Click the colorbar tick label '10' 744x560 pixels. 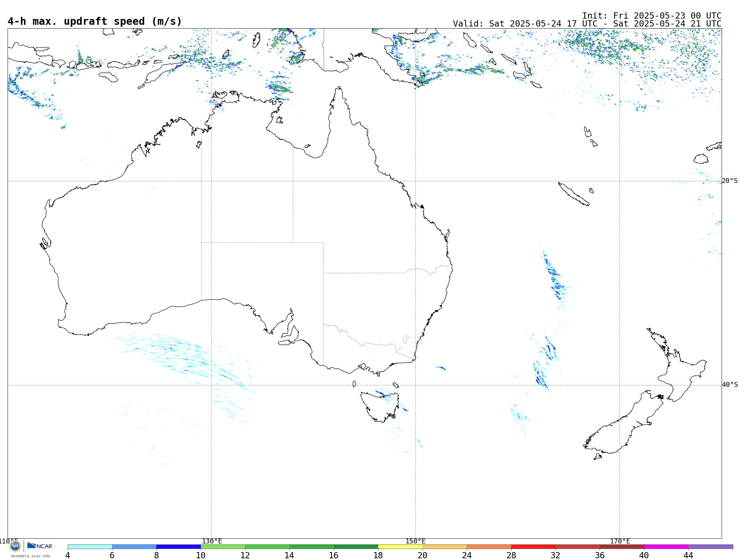pos(201,555)
